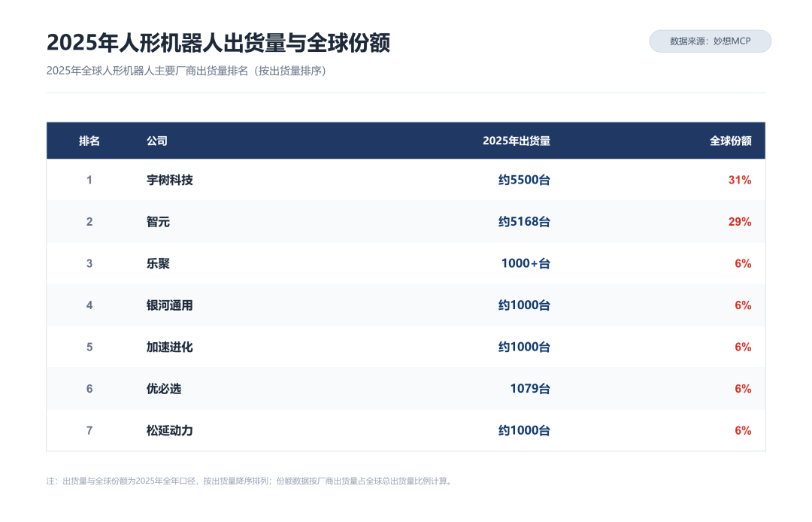Click the 31% share value
Image resolution: width=812 pixels, height=522 pixels.
(x=740, y=181)
